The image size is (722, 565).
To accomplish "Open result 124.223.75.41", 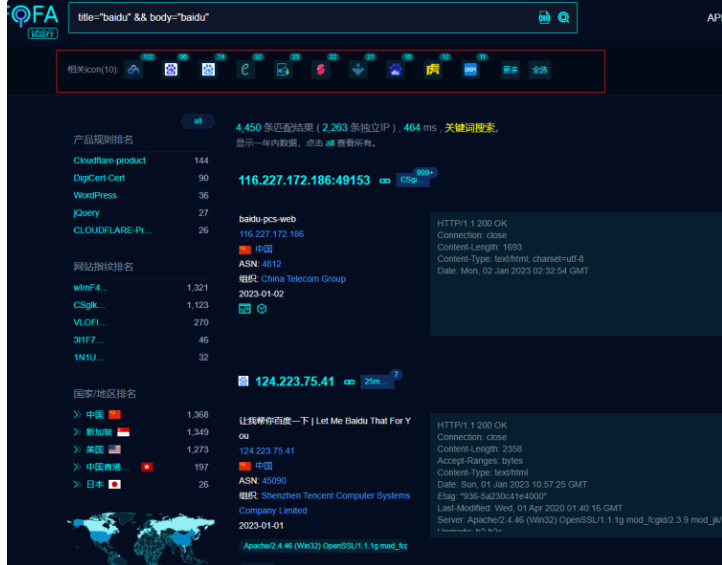I will [x=295, y=382].
